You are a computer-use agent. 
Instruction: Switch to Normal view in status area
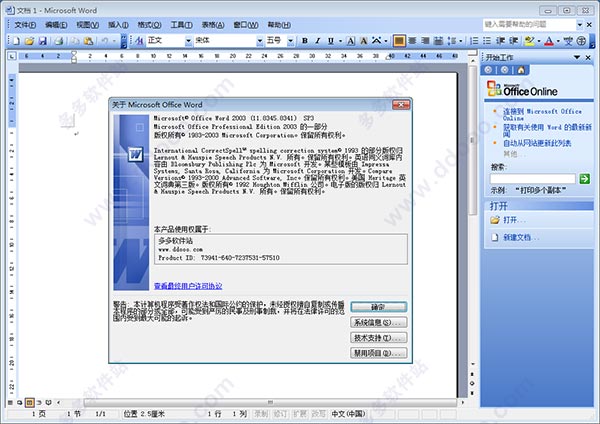10,403
